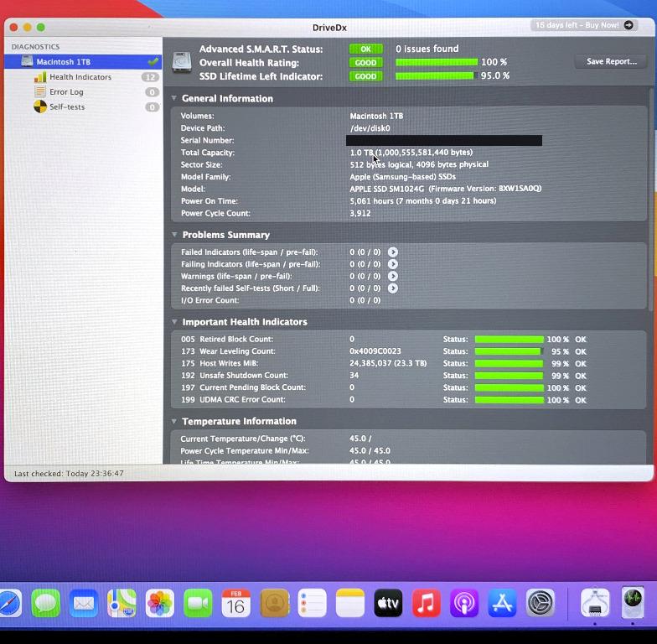The width and height of the screenshot is (657, 644).
Task: Open App Store from the Dock
Action: coord(503,603)
